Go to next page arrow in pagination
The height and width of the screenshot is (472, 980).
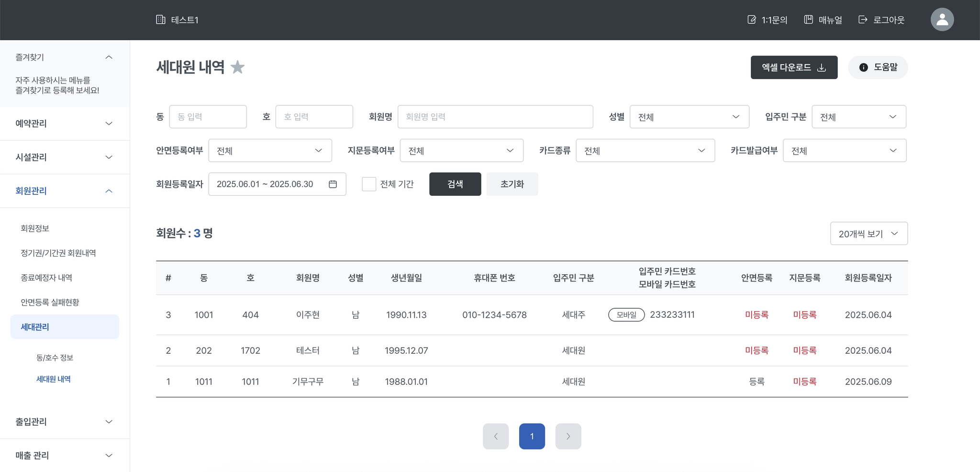[568, 436]
